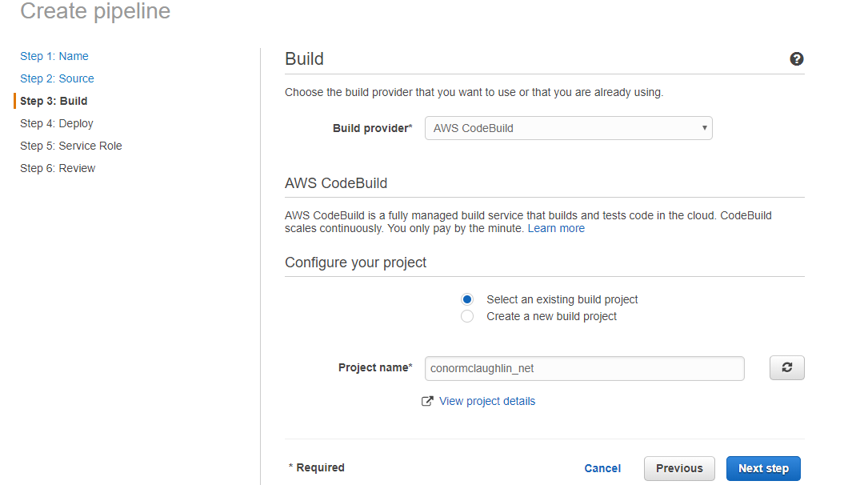Select an existing build project option
Screen dimensions: 868x489
[467, 299]
